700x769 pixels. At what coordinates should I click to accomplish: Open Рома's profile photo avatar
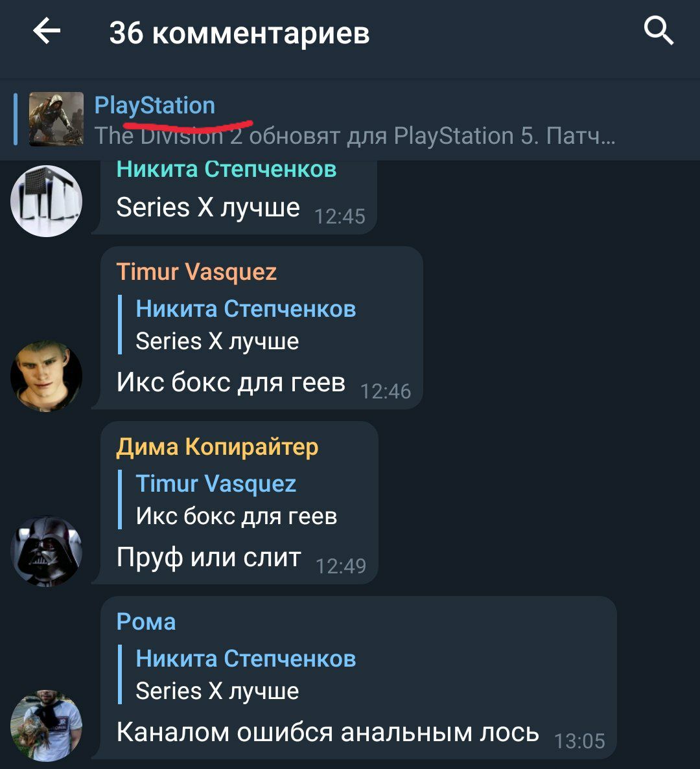[46, 726]
